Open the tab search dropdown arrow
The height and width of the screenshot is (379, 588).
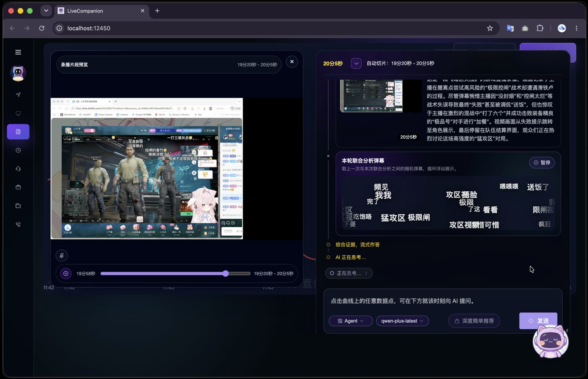(x=46, y=11)
